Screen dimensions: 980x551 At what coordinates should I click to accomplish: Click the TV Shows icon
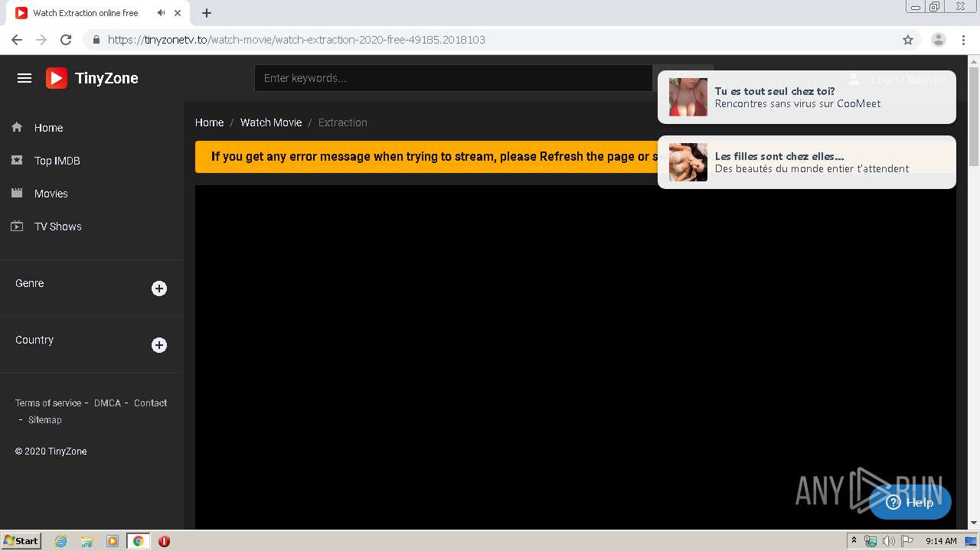click(17, 226)
